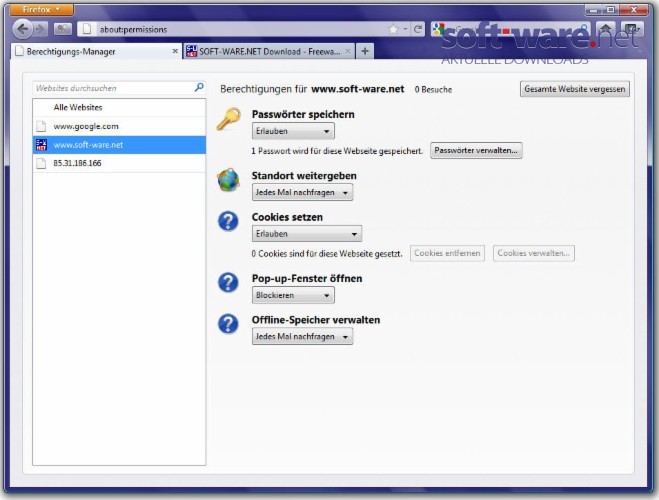Screen dimensions: 659x500
Task: Click the Google search engine icon
Action: coord(439,29)
